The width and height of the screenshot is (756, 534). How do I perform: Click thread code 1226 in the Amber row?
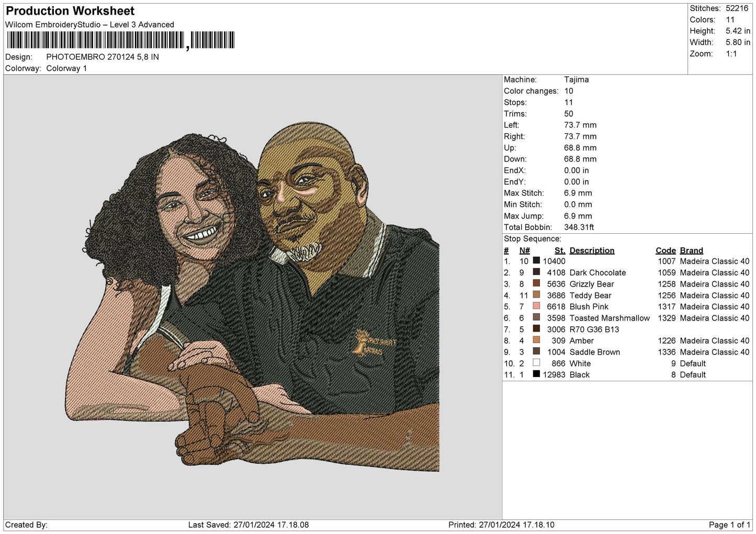tap(667, 340)
